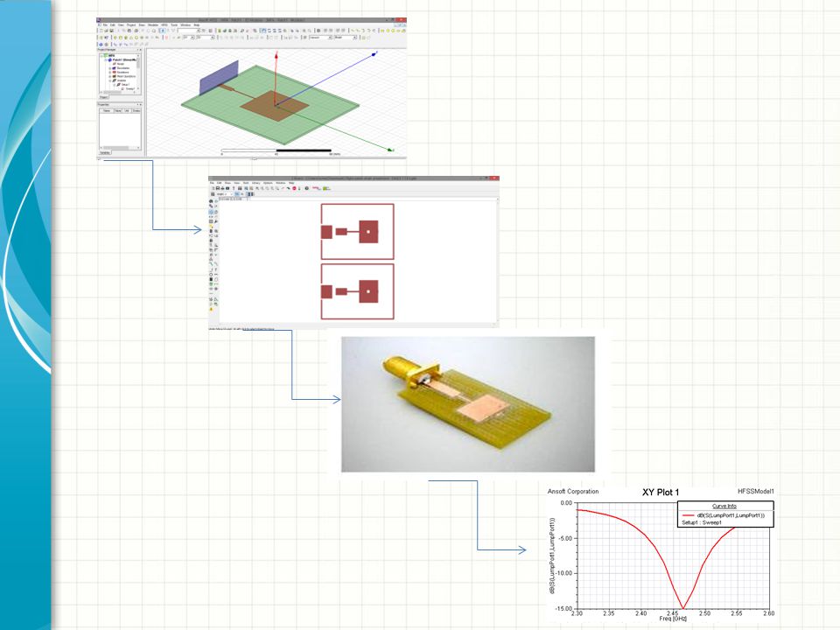The width and height of the screenshot is (840, 630).
Task: Click the purple port sheet in HFSS model
Action: (219, 78)
